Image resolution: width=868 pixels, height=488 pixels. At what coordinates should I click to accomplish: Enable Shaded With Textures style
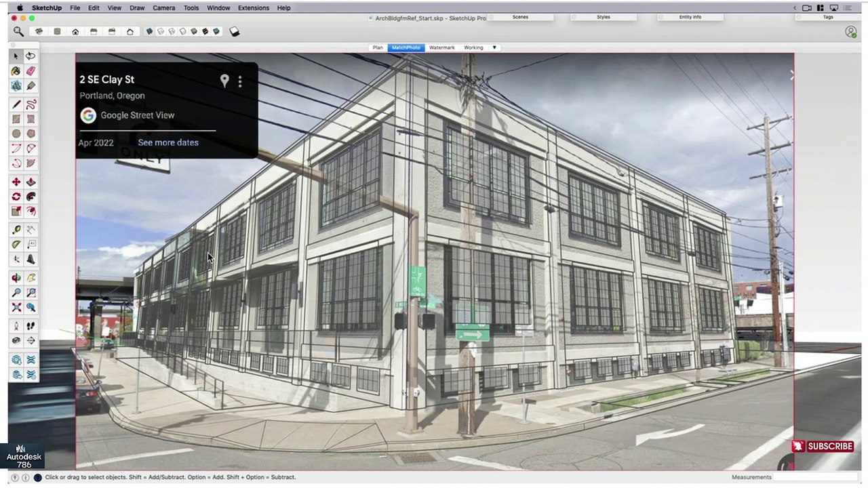click(205, 31)
